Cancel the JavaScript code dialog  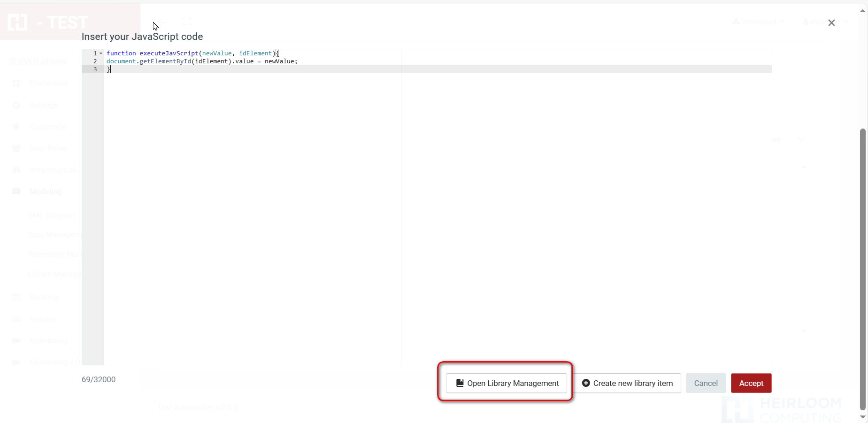pyautogui.click(x=706, y=383)
